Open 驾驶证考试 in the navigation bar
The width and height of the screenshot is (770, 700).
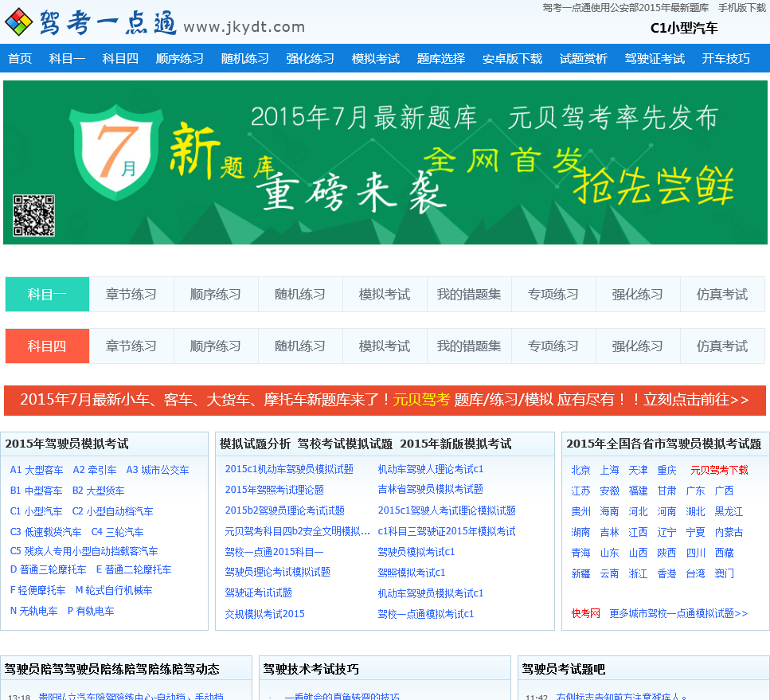click(x=655, y=58)
